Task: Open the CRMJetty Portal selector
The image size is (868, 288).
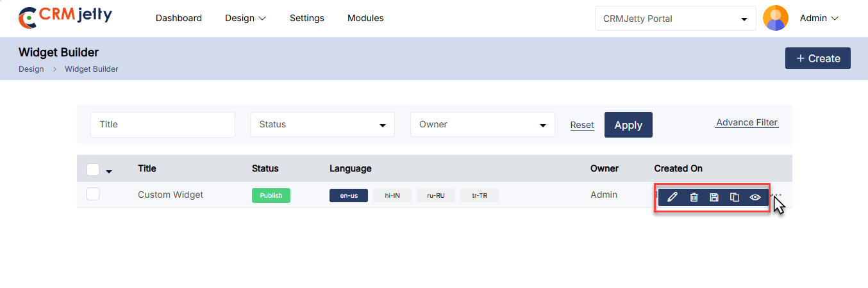Action: click(675, 19)
